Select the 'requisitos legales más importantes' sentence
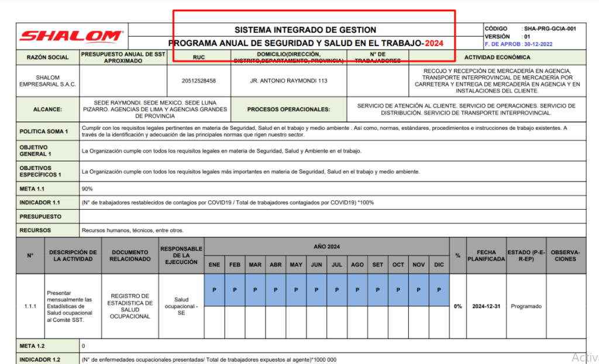 [x=250, y=172]
